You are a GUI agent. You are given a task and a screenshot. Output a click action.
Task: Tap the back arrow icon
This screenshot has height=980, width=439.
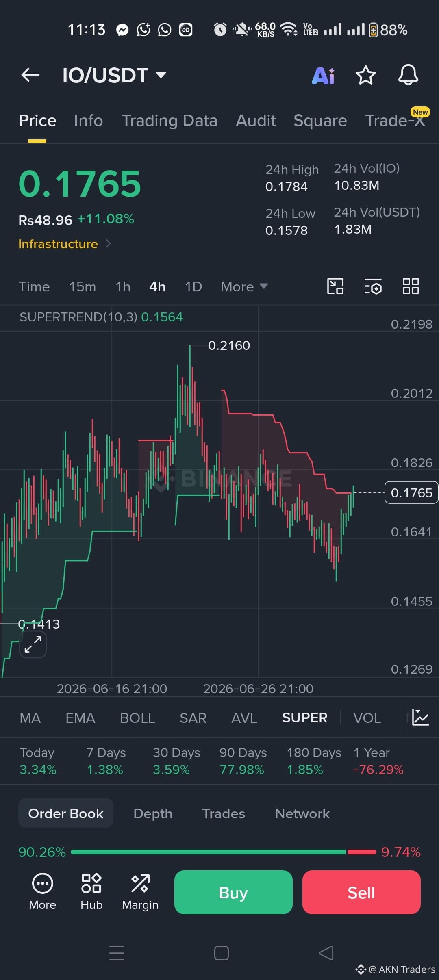tap(30, 75)
